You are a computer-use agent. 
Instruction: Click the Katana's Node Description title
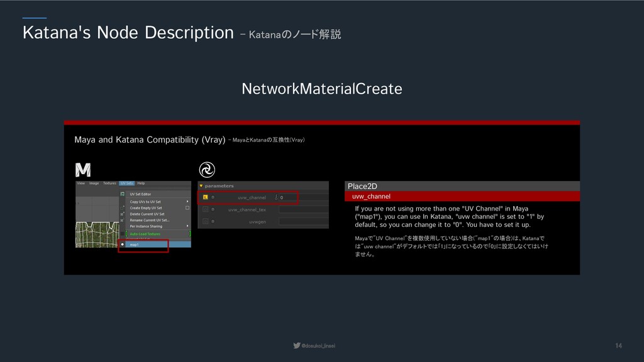click(128, 33)
